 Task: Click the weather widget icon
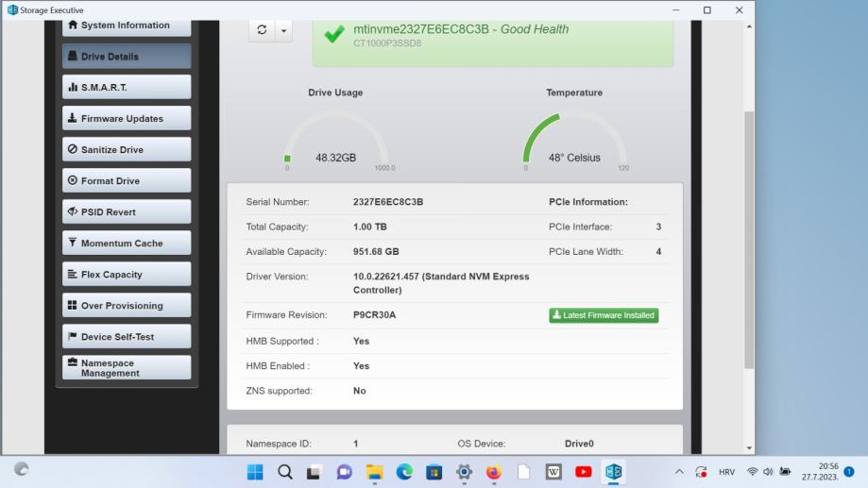(21, 469)
